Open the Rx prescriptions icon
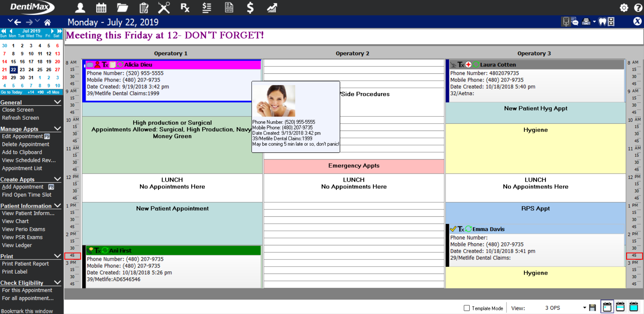Viewport: 644px width, 314px height. point(185,7)
